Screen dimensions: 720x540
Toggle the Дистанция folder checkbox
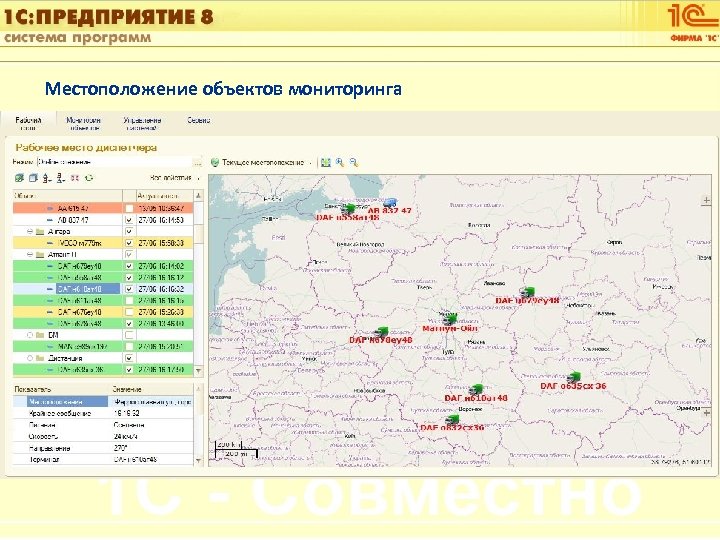[x=129, y=358]
